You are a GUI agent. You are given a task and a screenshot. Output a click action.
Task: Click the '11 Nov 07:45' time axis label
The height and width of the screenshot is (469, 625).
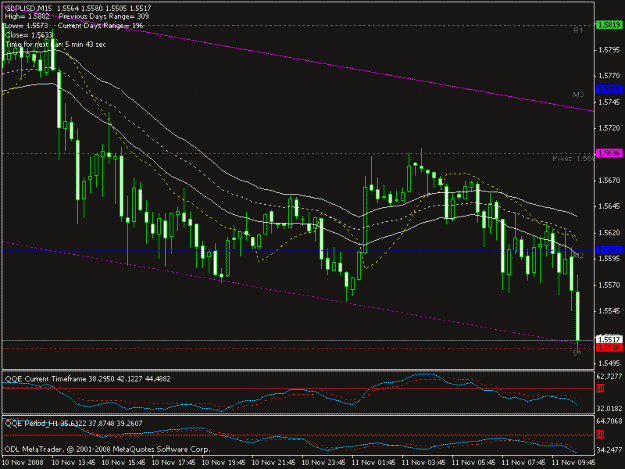click(523, 463)
